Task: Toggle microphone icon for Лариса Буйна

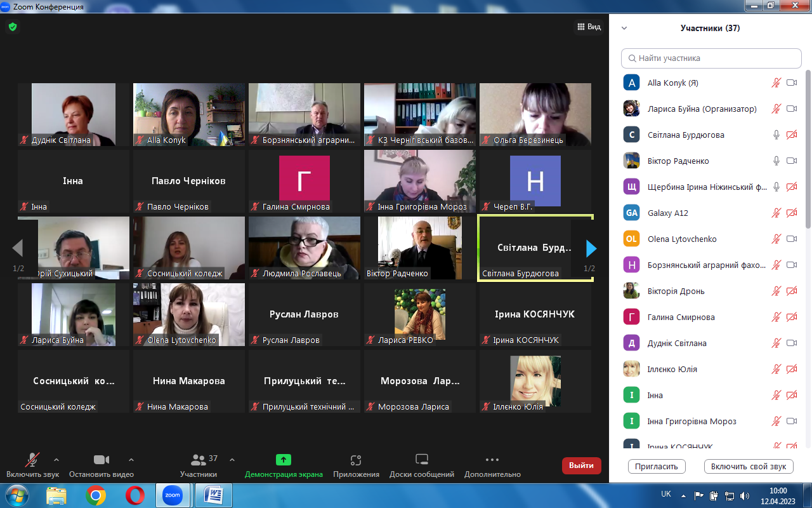Action: pos(776,109)
